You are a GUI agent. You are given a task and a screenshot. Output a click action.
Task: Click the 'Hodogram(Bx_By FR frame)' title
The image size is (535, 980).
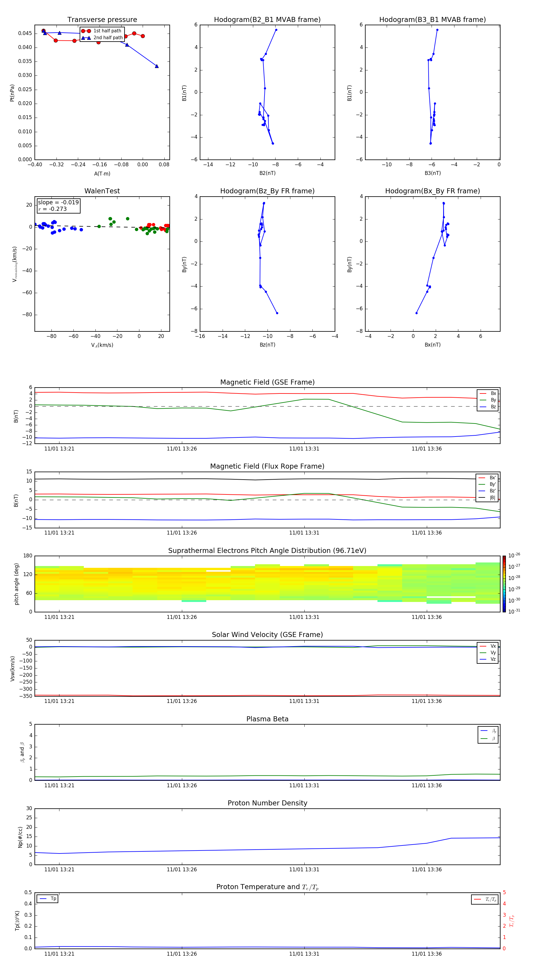click(432, 191)
